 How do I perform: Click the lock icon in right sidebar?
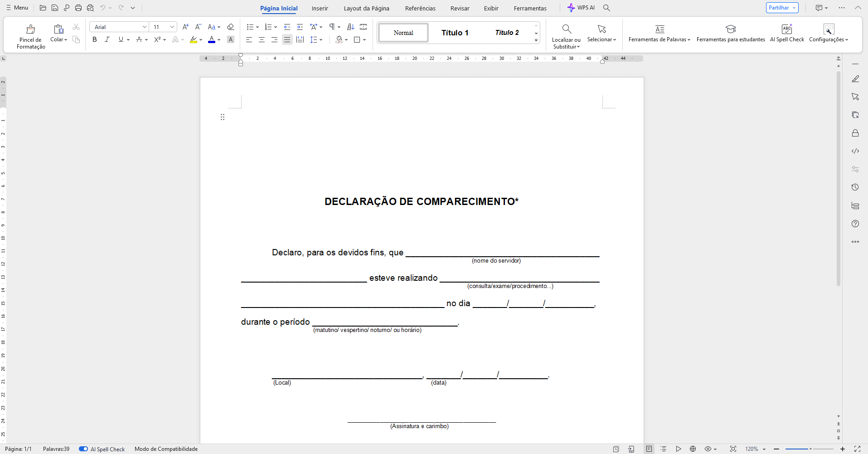pyautogui.click(x=855, y=133)
